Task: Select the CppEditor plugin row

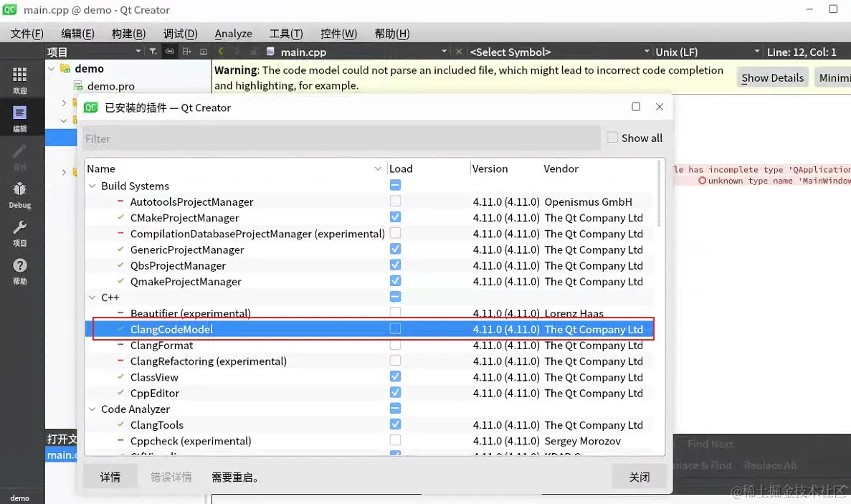Action: point(370,393)
